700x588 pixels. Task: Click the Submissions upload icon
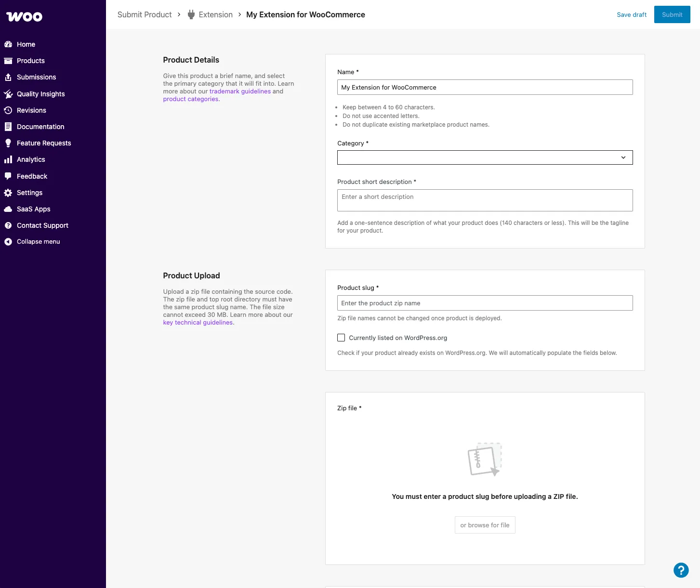tap(9, 77)
